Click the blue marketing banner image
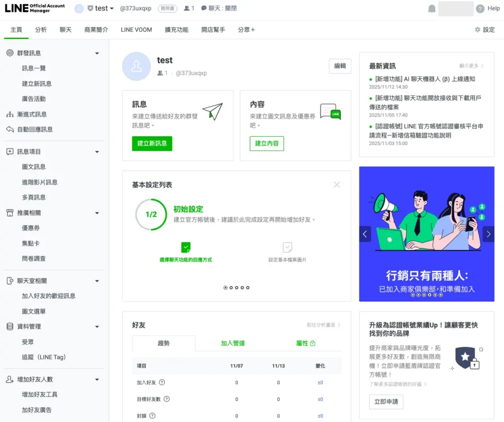The image size is (504, 422). coord(427,234)
